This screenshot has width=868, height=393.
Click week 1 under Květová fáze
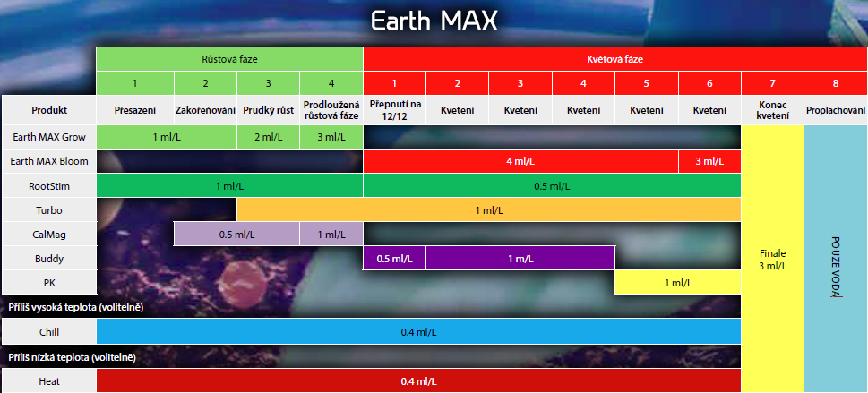point(395,83)
